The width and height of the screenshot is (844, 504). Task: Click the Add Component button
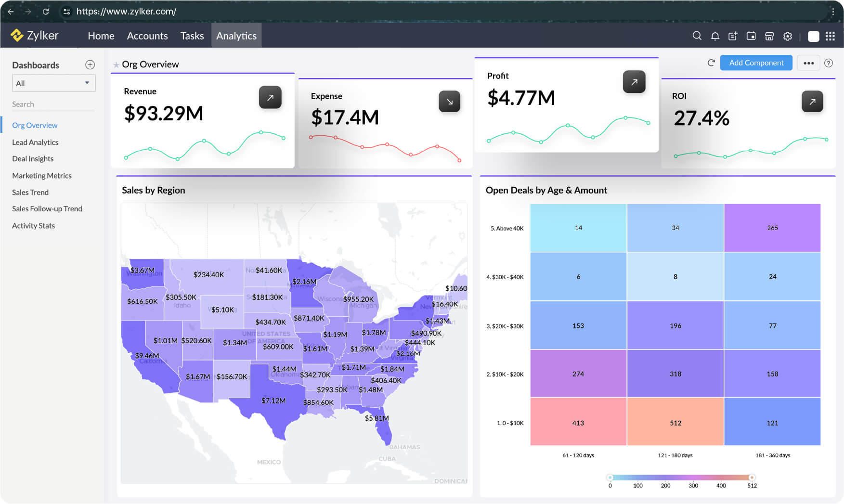756,63
